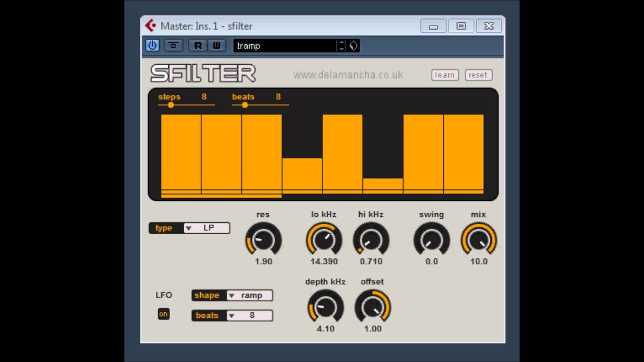Click the swing knob
The image size is (644, 362).
click(432, 240)
